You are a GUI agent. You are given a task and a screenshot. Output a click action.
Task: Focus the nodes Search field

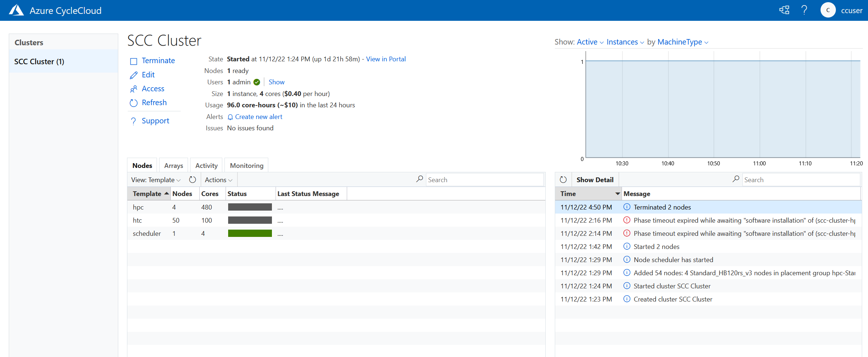pos(485,180)
